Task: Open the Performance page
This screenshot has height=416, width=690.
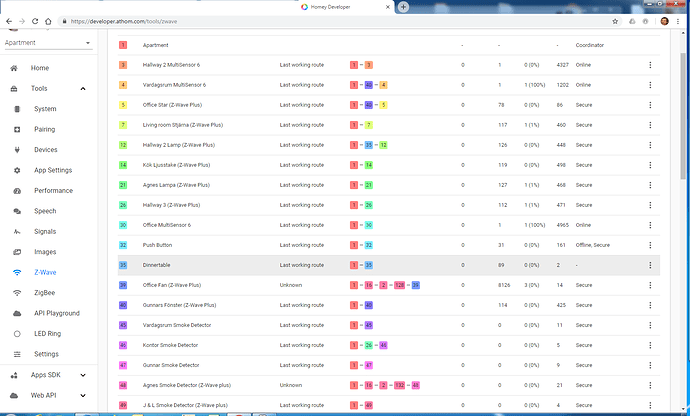Action: [53, 190]
